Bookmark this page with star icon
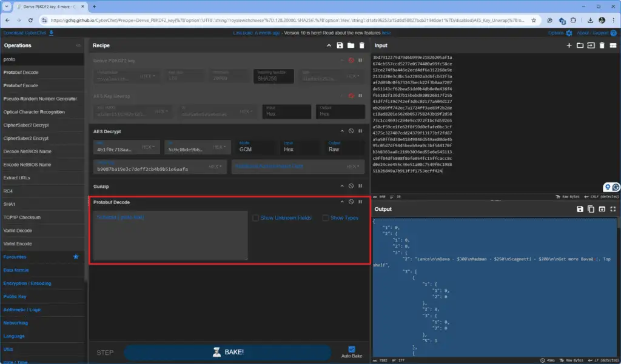621x364 pixels. tap(534, 20)
